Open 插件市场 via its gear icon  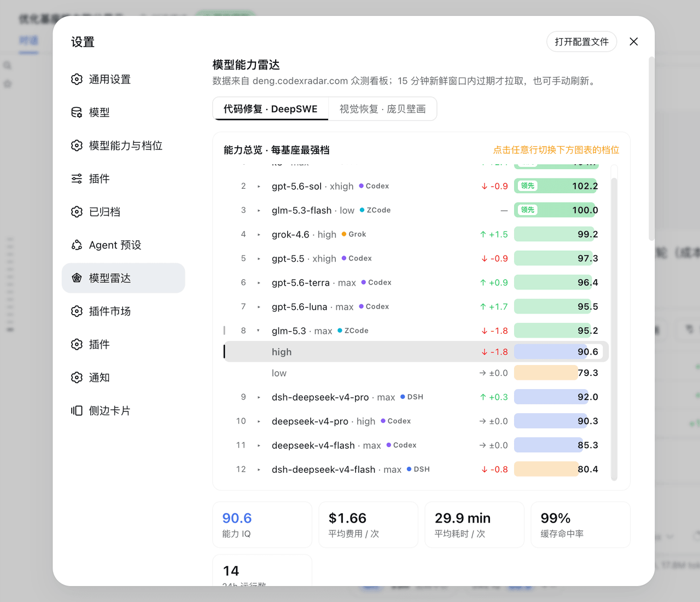pyautogui.click(x=77, y=311)
